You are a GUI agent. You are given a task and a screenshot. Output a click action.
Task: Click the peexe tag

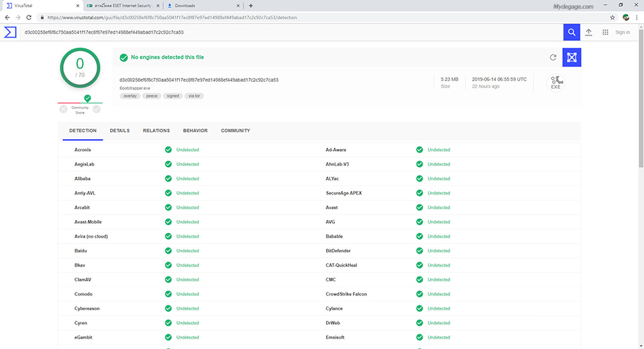[x=152, y=96]
